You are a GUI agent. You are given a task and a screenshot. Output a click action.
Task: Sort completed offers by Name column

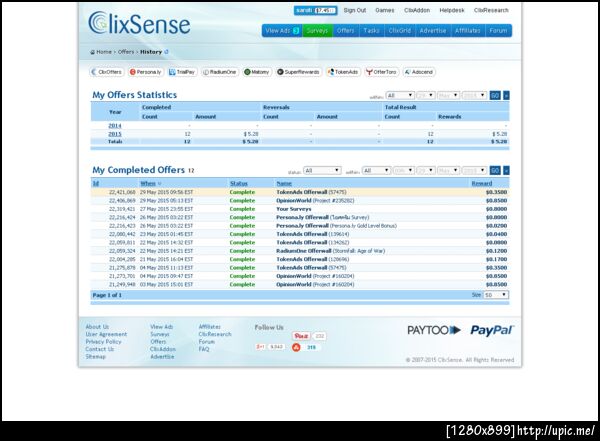point(284,183)
